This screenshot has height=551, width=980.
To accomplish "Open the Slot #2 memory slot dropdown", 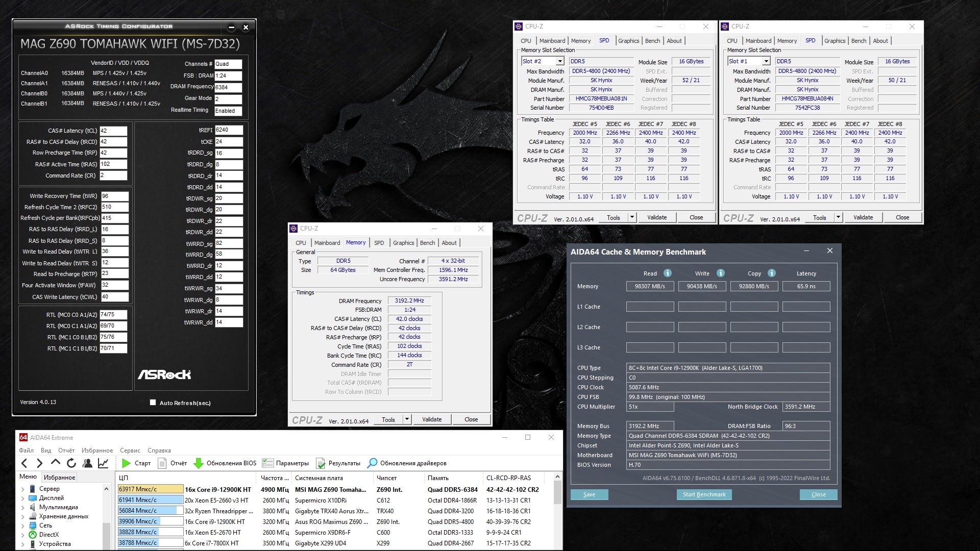I will (559, 61).
